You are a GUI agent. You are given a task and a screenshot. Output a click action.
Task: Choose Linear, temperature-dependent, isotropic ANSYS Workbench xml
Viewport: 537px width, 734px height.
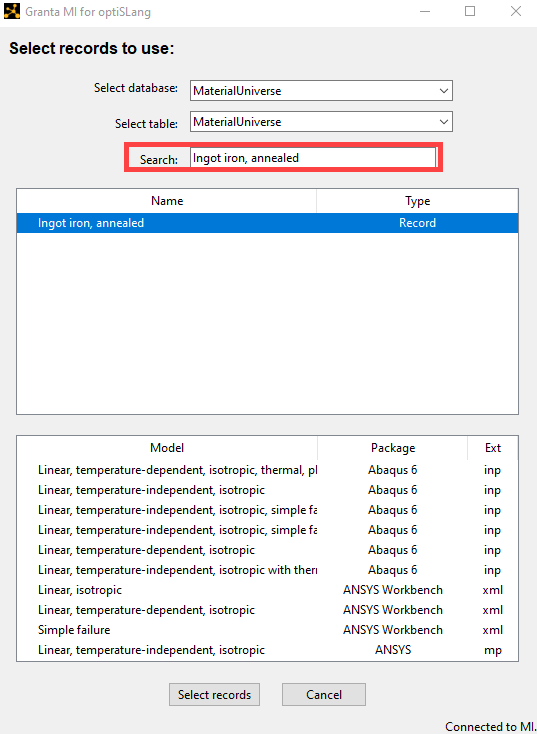click(267, 610)
